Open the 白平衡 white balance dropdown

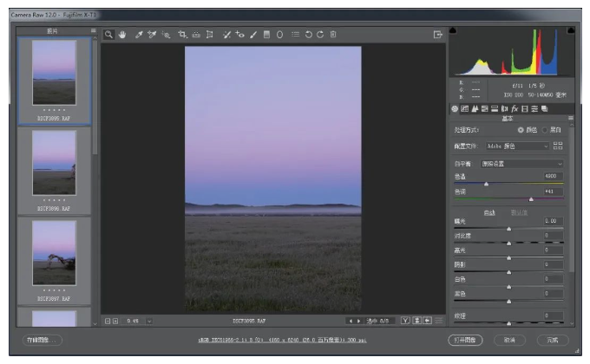[x=522, y=164]
